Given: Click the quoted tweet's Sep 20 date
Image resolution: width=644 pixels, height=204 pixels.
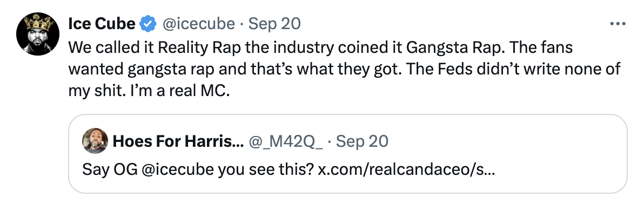Looking at the screenshot, I should 362,141.
